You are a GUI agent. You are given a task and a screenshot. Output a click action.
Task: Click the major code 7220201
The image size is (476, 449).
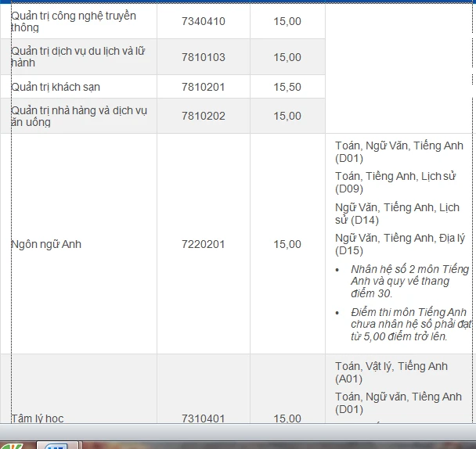[203, 244]
